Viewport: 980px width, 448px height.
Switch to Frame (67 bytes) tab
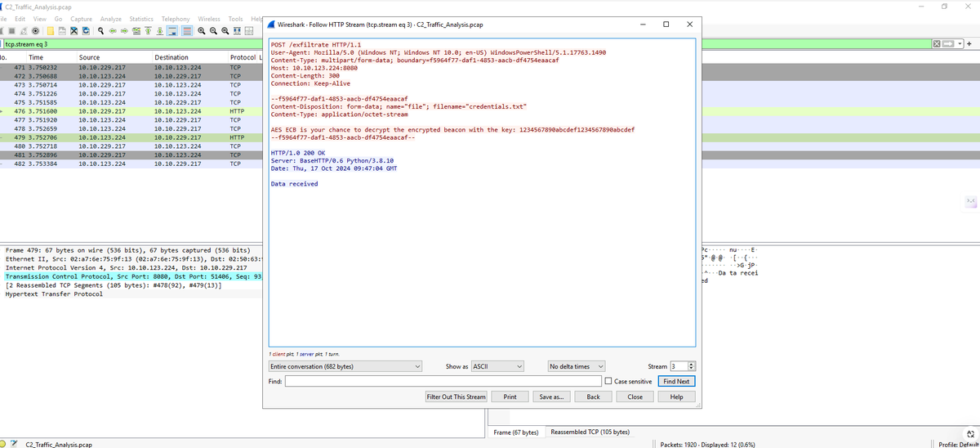coord(516,432)
